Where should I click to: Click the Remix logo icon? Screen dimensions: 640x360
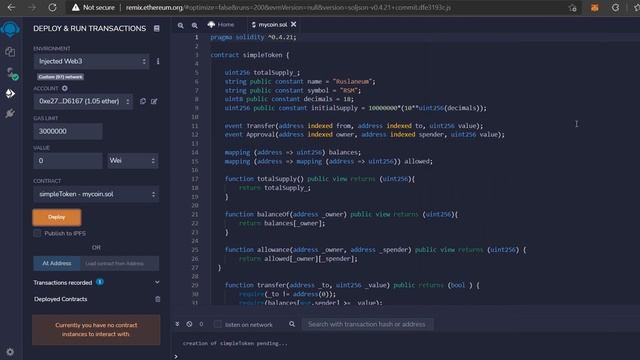[x=10, y=29]
